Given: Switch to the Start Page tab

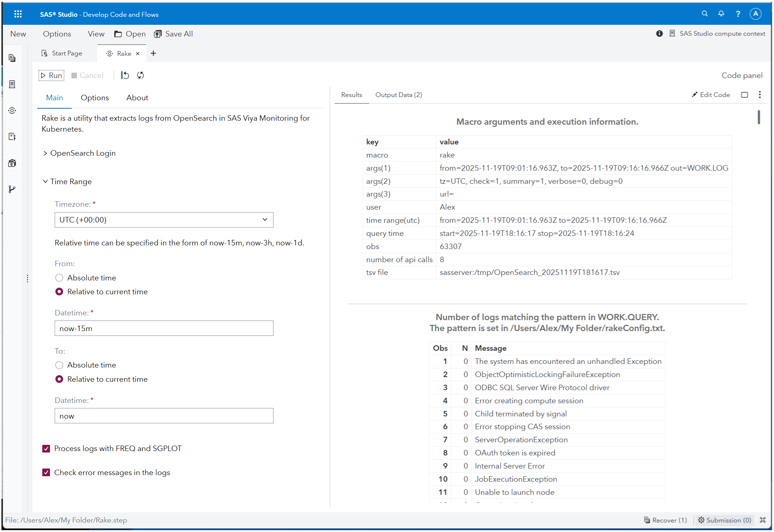Looking at the screenshot, I should point(62,53).
